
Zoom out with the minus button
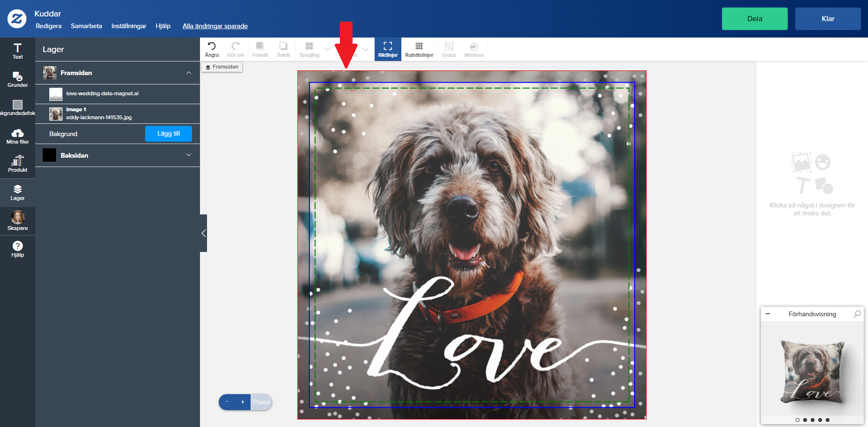click(227, 402)
